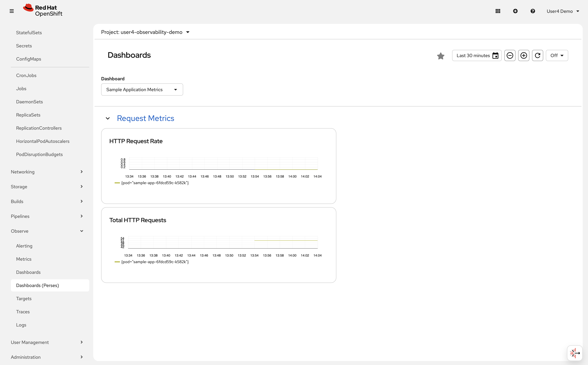
Task: Open the calendar icon for custom time range
Action: point(495,55)
